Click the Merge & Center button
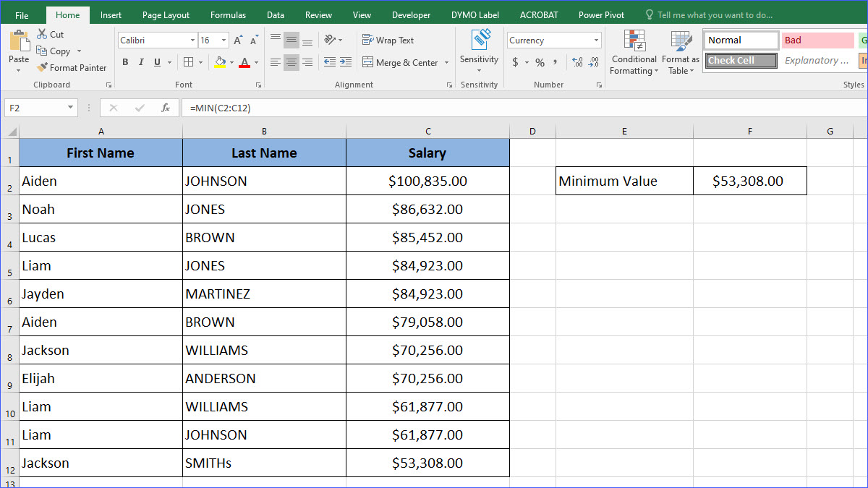868x488 pixels. pos(399,63)
